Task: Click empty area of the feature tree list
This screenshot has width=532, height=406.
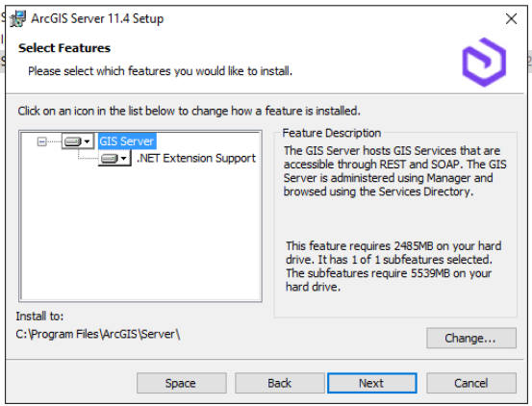Action: (140, 234)
